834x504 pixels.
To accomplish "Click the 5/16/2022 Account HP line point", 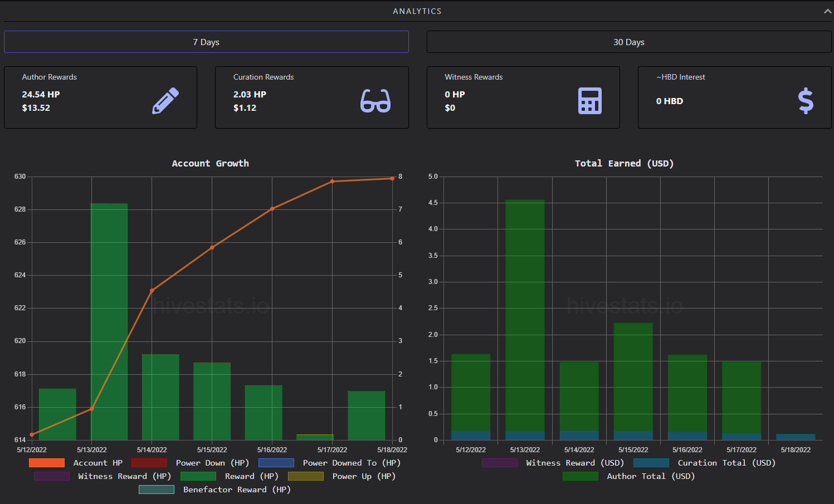I will [x=272, y=209].
